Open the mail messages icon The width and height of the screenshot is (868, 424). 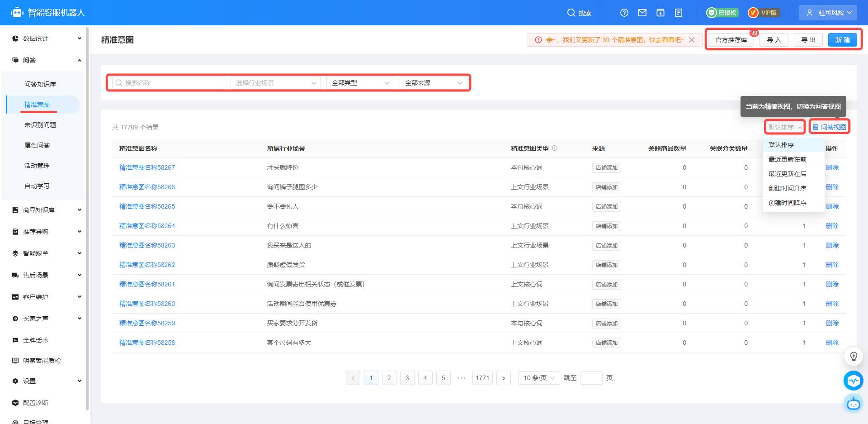tap(642, 13)
